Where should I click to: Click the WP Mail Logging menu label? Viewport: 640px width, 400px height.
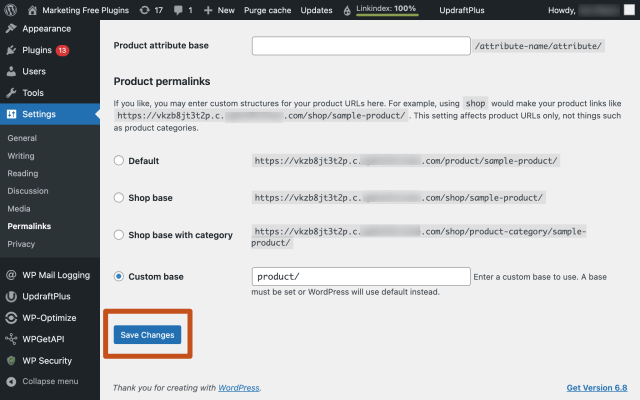point(56,275)
